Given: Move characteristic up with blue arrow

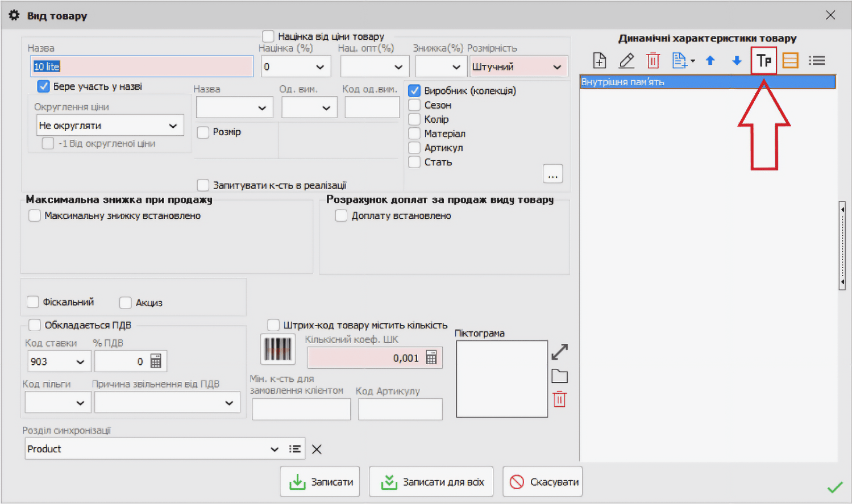Looking at the screenshot, I should pos(710,60).
